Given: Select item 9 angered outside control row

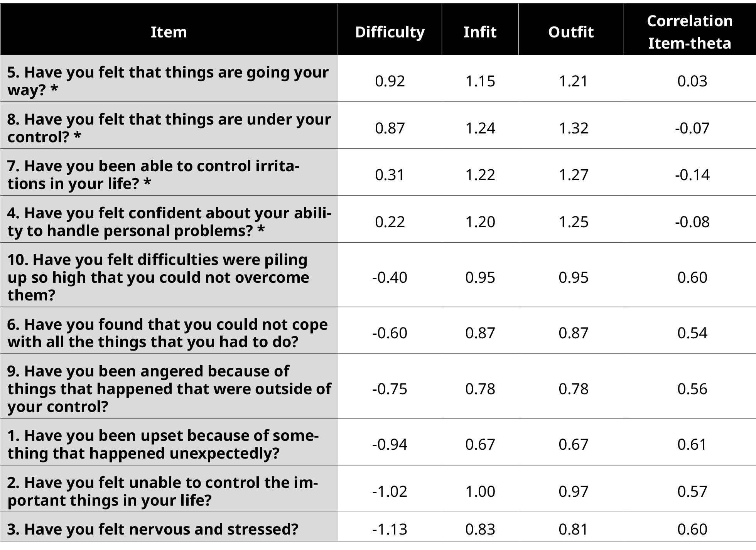Looking at the screenshot, I should [x=378, y=386].
